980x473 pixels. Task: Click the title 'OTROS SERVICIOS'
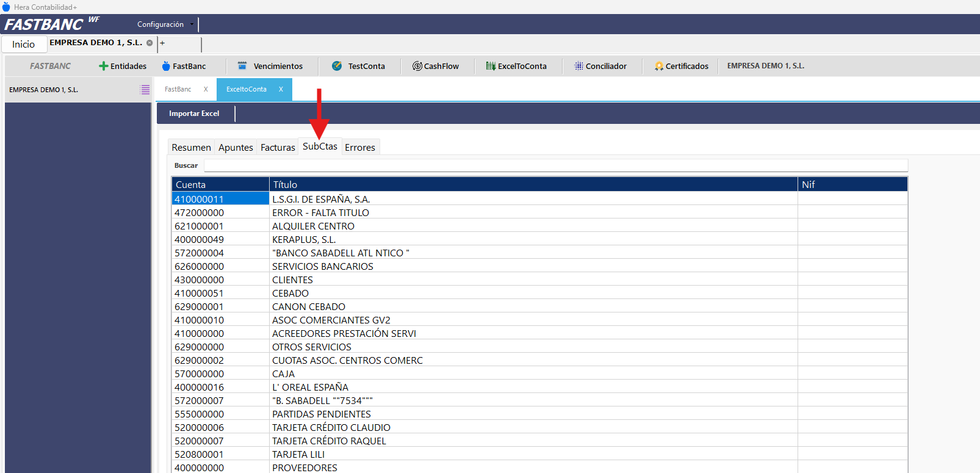click(312, 347)
